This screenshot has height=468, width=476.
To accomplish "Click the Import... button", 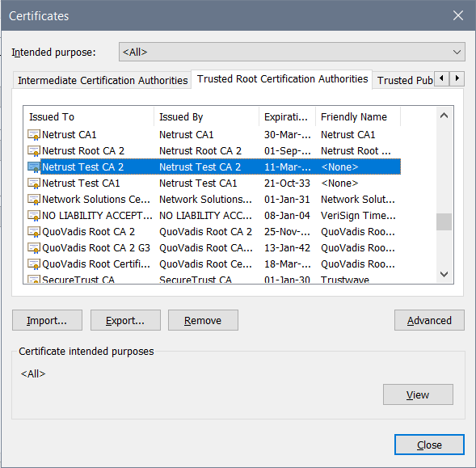I will coord(47,320).
